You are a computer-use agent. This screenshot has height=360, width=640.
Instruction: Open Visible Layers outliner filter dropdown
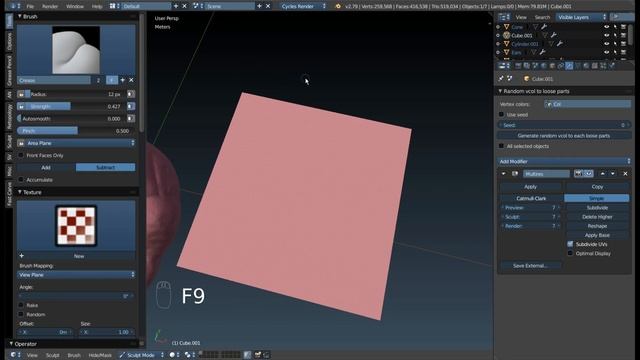[580, 17]
